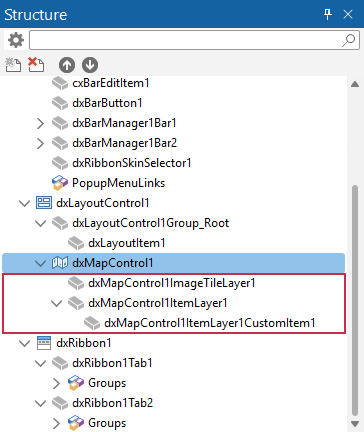Collapse the dxLayoutControl1 node

[25, 203]
